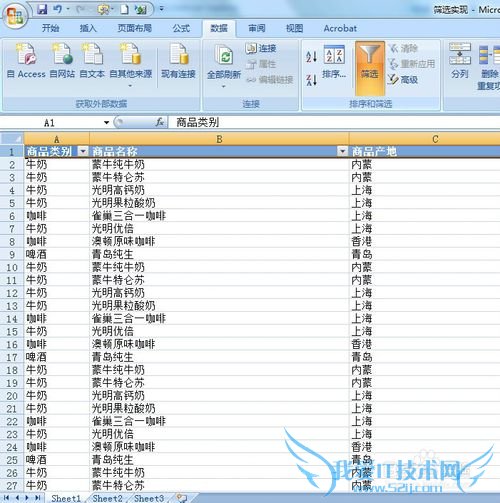500x503 pixels.
Task: Select cell 蒙牛纯牛奶 in row 2
Action: coord(219,164)
